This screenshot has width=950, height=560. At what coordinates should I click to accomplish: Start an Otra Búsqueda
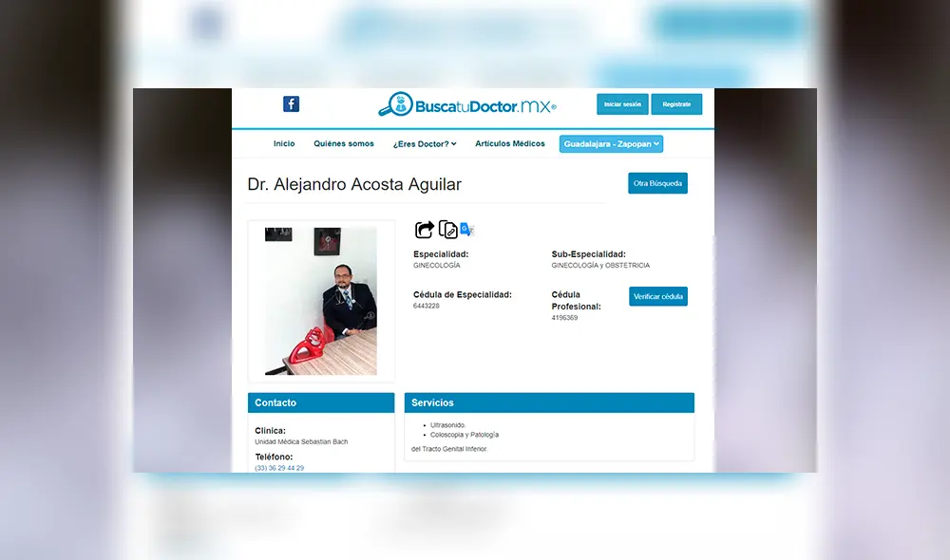click(x=657, y=182)
